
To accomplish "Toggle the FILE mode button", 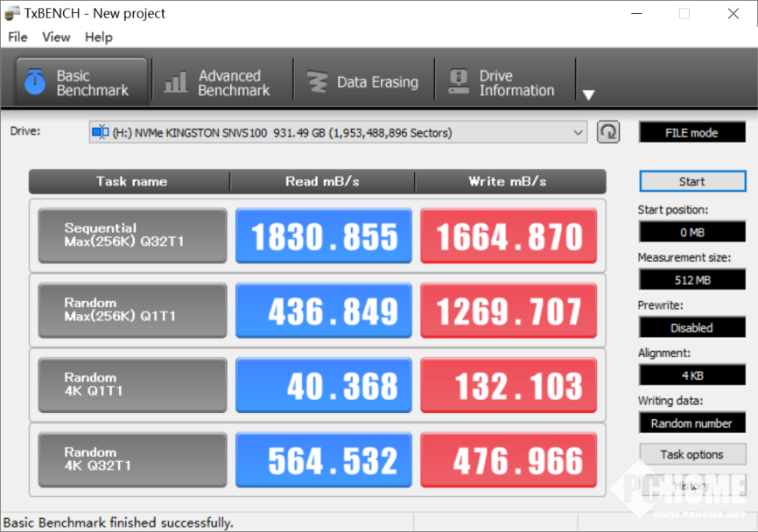I will click(x=691, y=133).
